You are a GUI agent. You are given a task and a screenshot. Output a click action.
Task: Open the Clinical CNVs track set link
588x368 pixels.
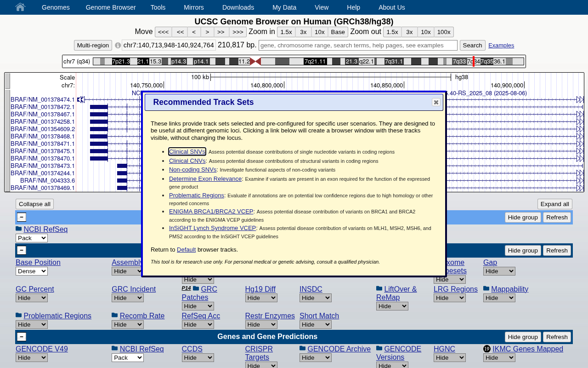(x=187, y=161)
